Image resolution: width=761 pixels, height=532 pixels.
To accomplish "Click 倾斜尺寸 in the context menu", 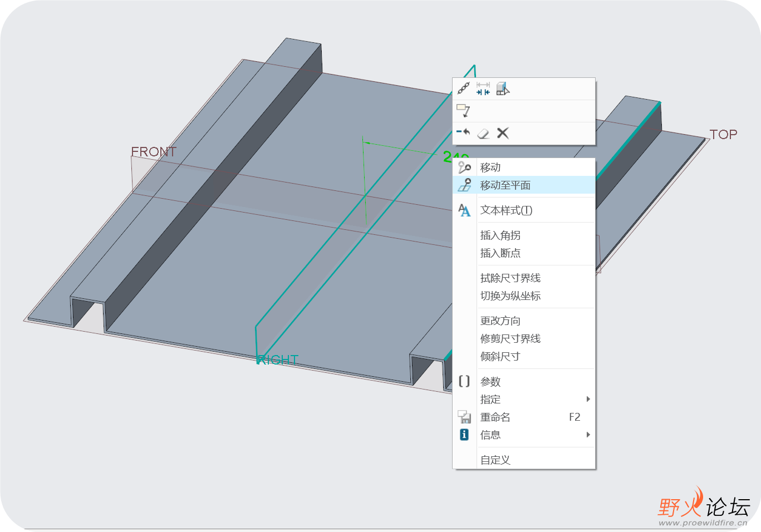I will [524, 357].
